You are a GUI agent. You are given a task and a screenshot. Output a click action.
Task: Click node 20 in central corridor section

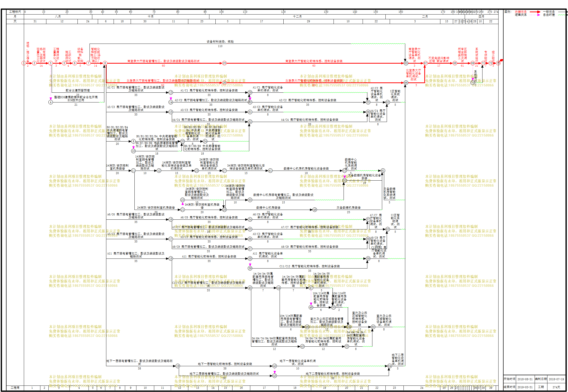tap(183, 141)
